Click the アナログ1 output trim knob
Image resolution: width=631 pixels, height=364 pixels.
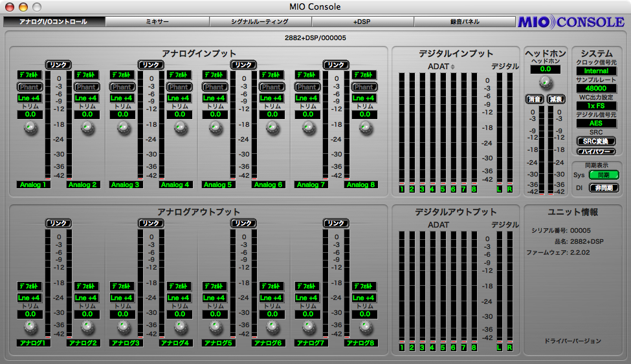(30, 327)
